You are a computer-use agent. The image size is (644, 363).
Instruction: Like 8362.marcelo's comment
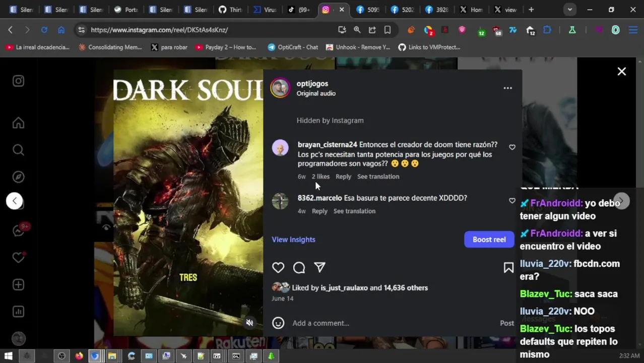512,201
